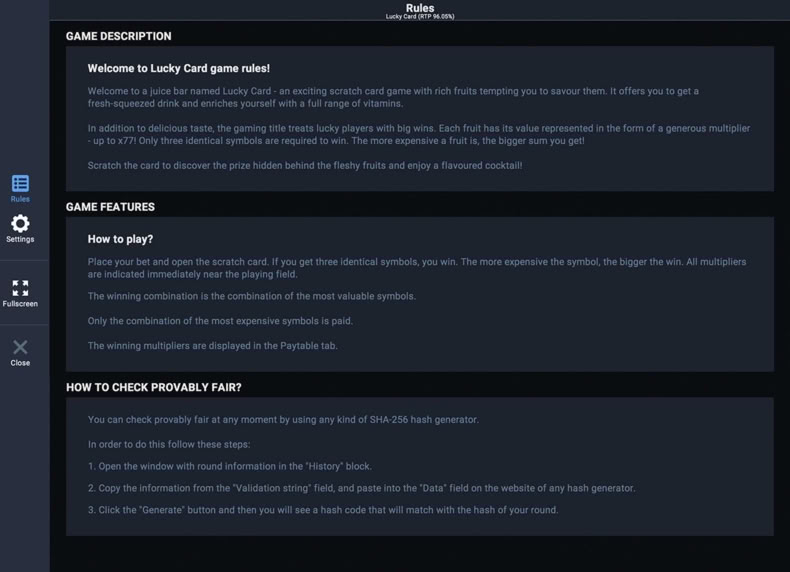
Task: Click the Lucky Card RTP subtitle
Action: (x=420, y=17)
